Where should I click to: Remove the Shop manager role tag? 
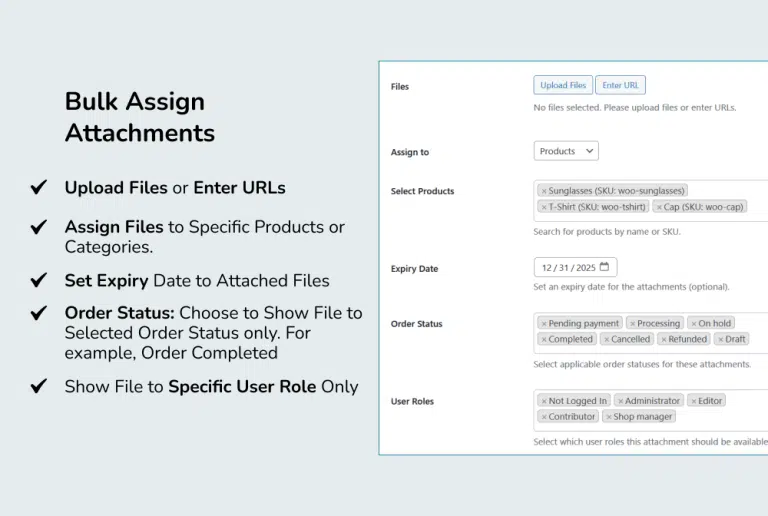pyautogui.click(x=608, y=417)
